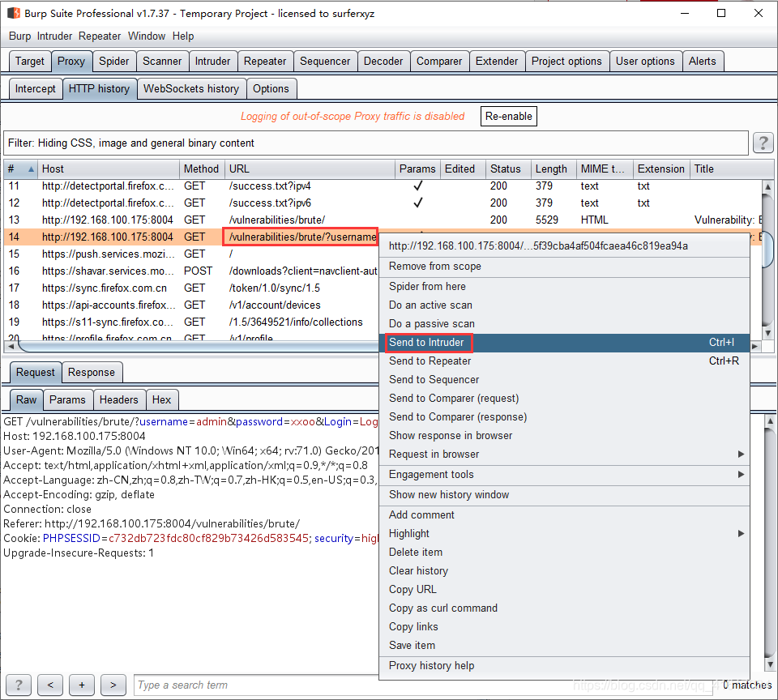This screenshot has width=778, height=700.
Task: Expand Engagement tools submenu
Action: coord(564,474)
